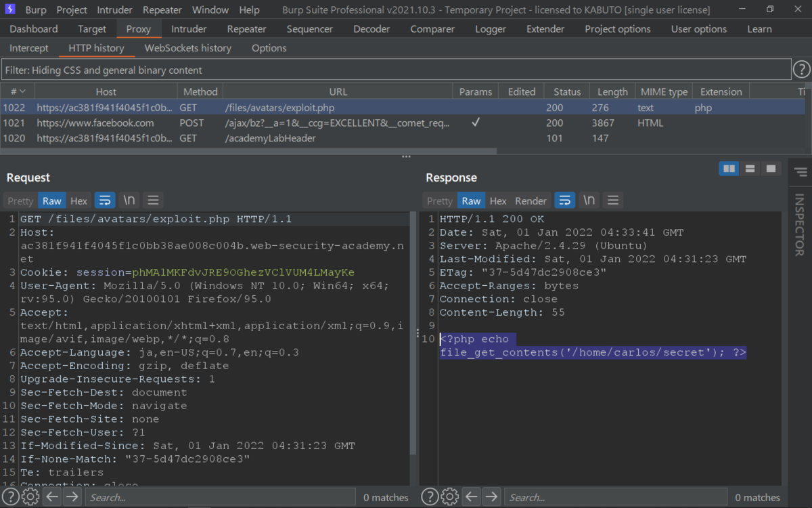The image size is (812, 508).
Task: Open the filter help question mark icon
Action: tap(801, 70)
